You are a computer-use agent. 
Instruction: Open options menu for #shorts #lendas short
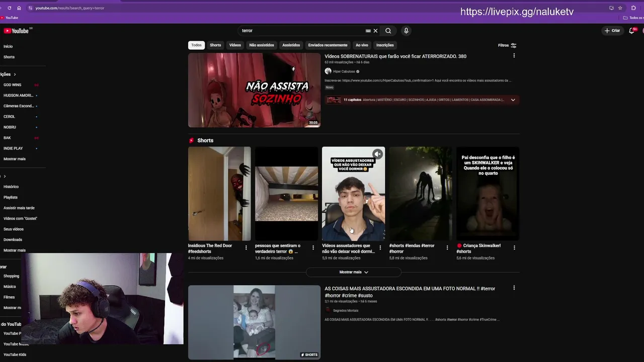(447, 247)
